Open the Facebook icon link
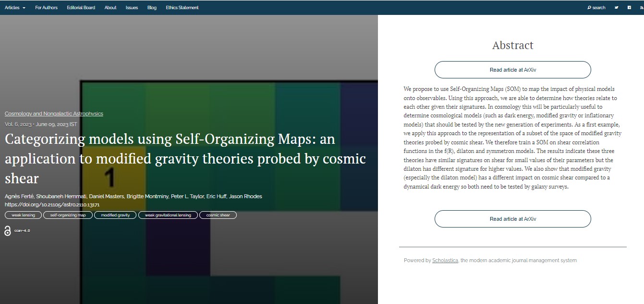The width and height of the screenshot is (644, 304). (x=629, y=8)
